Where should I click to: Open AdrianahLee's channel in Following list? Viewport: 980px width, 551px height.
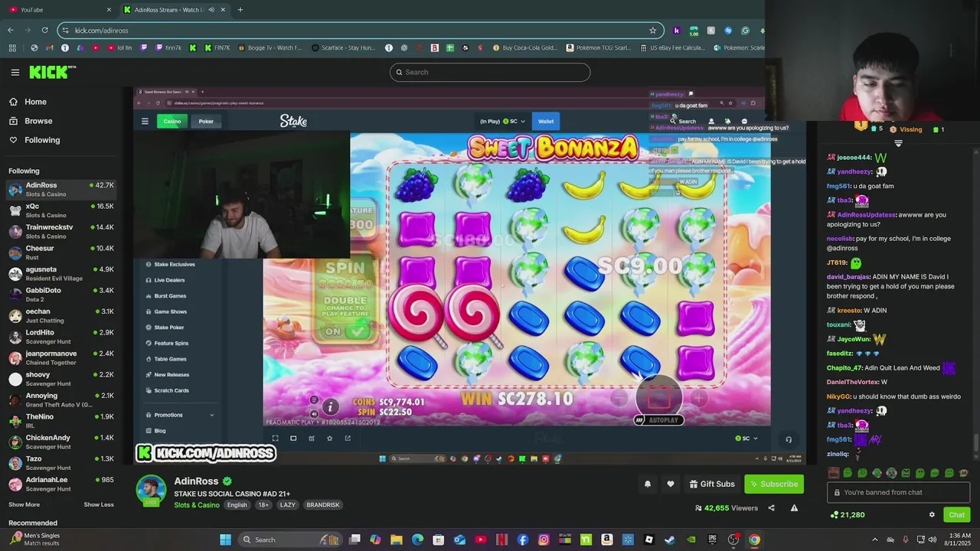click(x=61, y=484)
